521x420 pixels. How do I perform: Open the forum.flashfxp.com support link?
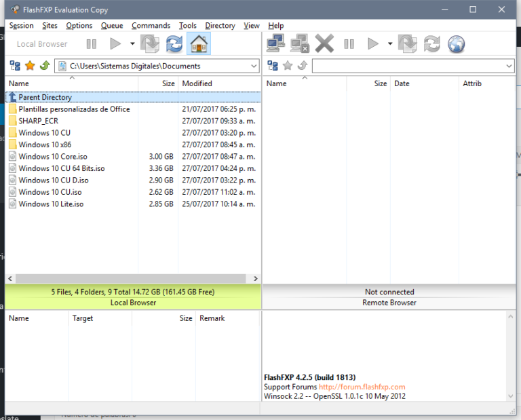click(362, 387)
